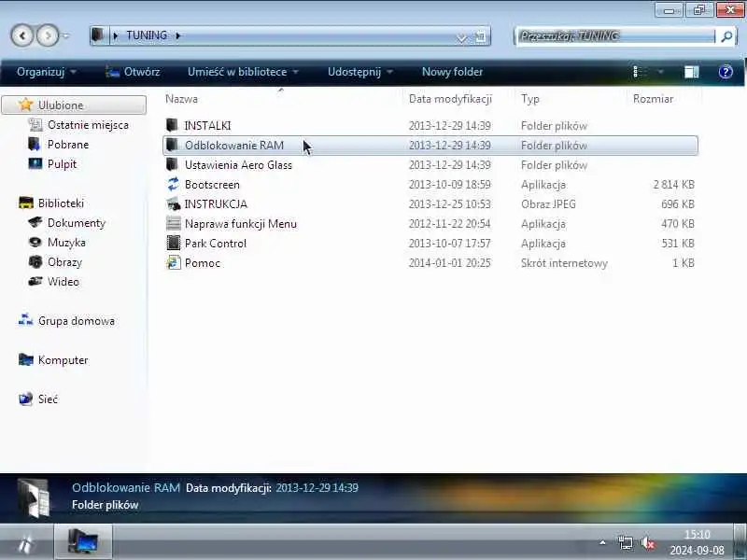Click the Grupa domowa icon

[26, 320]
